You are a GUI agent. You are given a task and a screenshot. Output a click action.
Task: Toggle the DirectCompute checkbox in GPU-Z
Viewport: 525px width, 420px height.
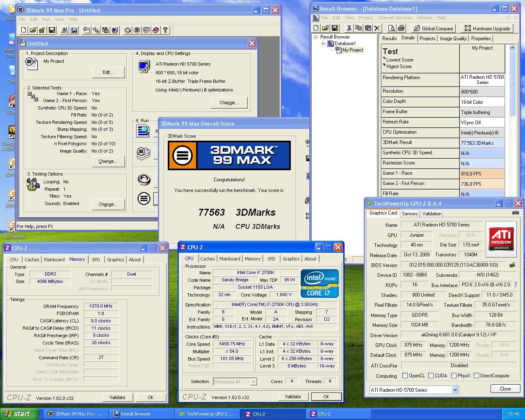click(476, 376)
